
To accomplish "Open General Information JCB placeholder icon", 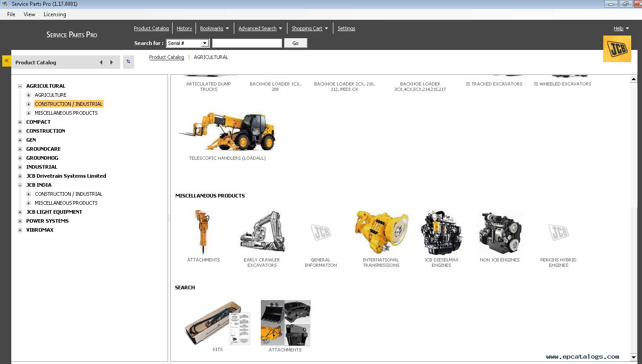I will pyautogui.click(x=321, y=233).
